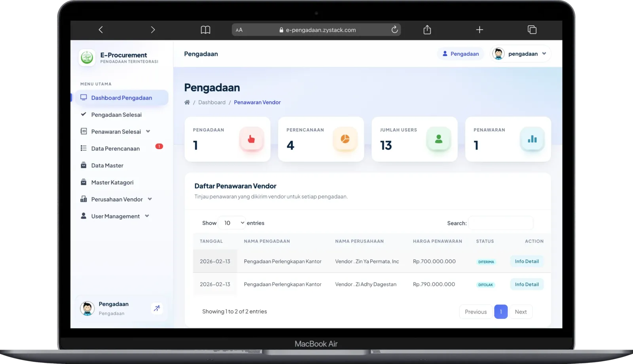Open Master Katagori menu item
This screenshot has width=633, height=364.
click(112, 182)
